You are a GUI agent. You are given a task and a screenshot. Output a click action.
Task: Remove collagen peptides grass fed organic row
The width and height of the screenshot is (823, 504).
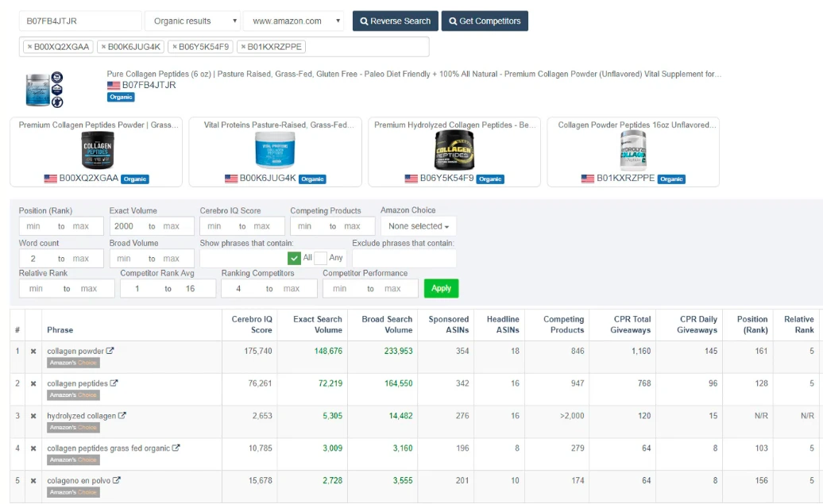tap(33, 448)
